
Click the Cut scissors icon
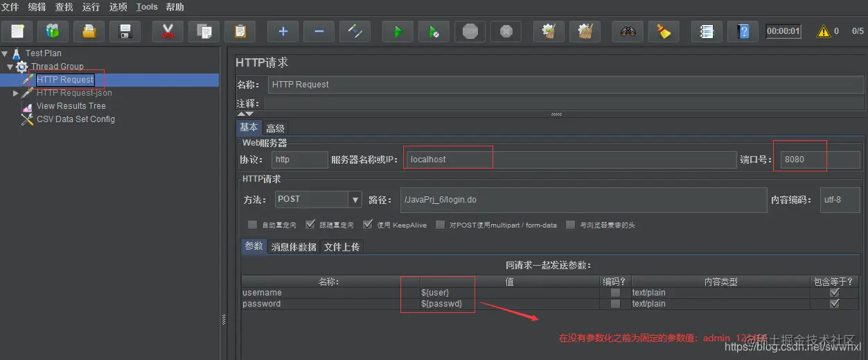point(168,31)
